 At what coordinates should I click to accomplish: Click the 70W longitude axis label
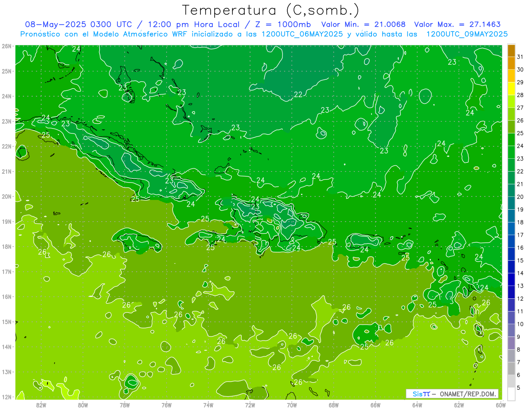click(292, 405)
